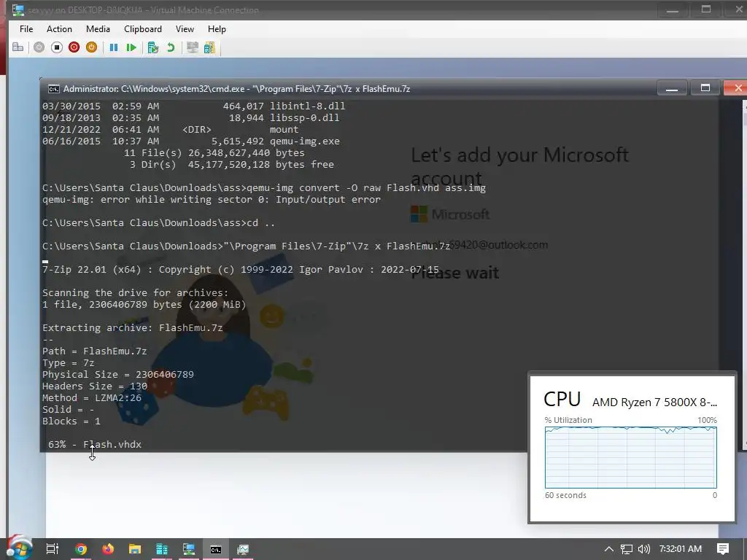The height and width of the screenshot is (560, 747).
Task: Click the toolbar icon right of enhanced session
Action: 209,47
